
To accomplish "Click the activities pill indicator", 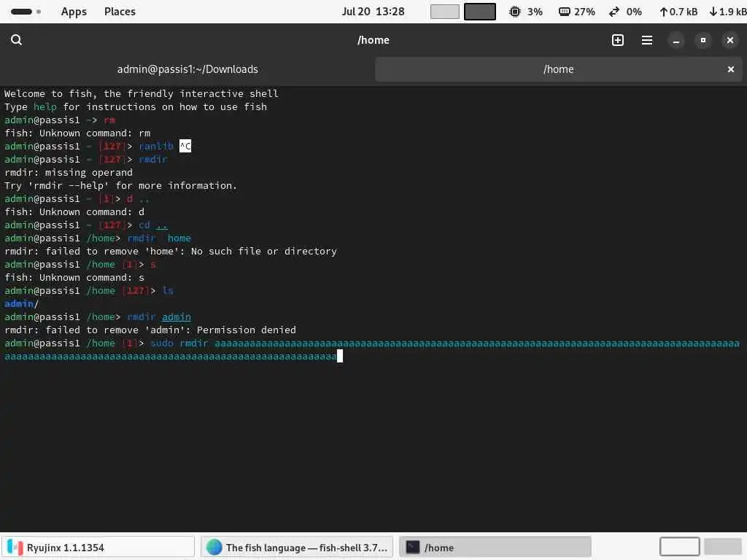I will [26, 12].
